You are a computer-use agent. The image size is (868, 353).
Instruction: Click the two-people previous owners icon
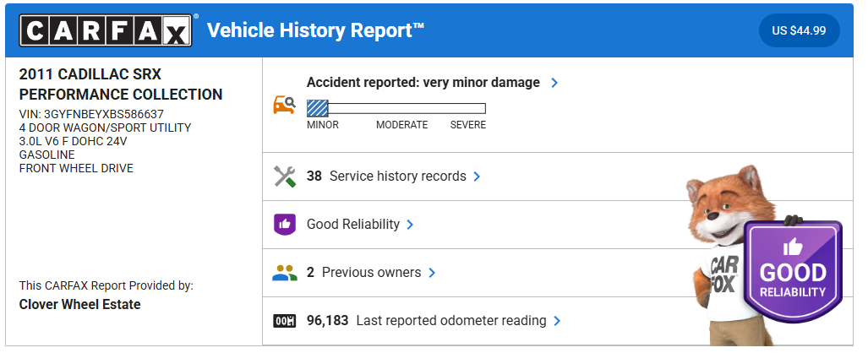tap(285, 273)
